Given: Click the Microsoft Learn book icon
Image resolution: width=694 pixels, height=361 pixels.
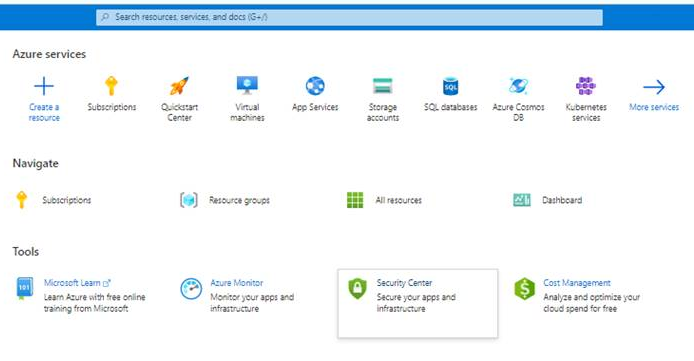Looking at the screenshot, I should pyautogui.click(x=24, y=288).
